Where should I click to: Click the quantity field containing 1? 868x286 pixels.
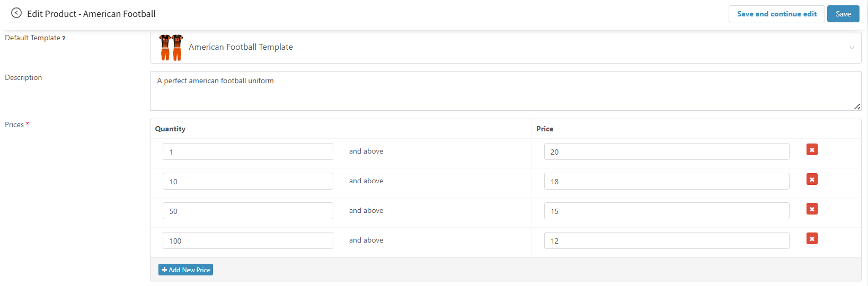pyautogui.click(x=247, y=152)
